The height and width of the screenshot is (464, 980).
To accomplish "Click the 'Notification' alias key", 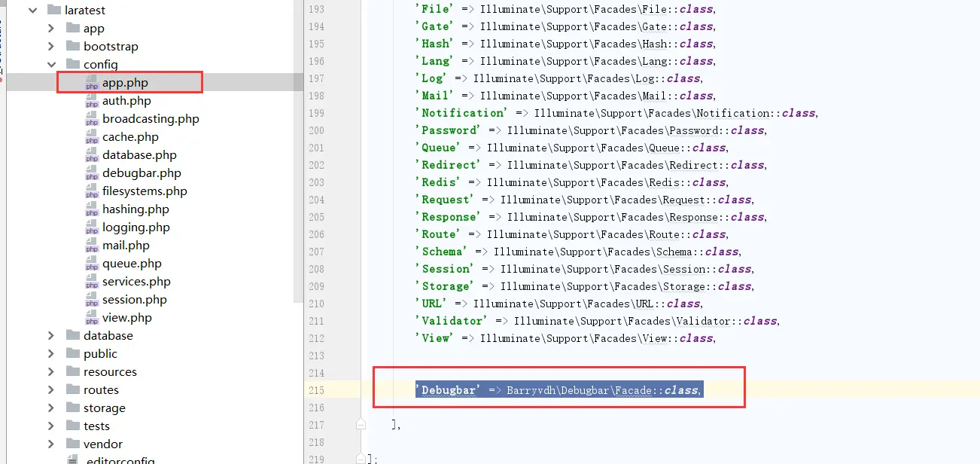I will pyautogui.click(x=462, y=113).
